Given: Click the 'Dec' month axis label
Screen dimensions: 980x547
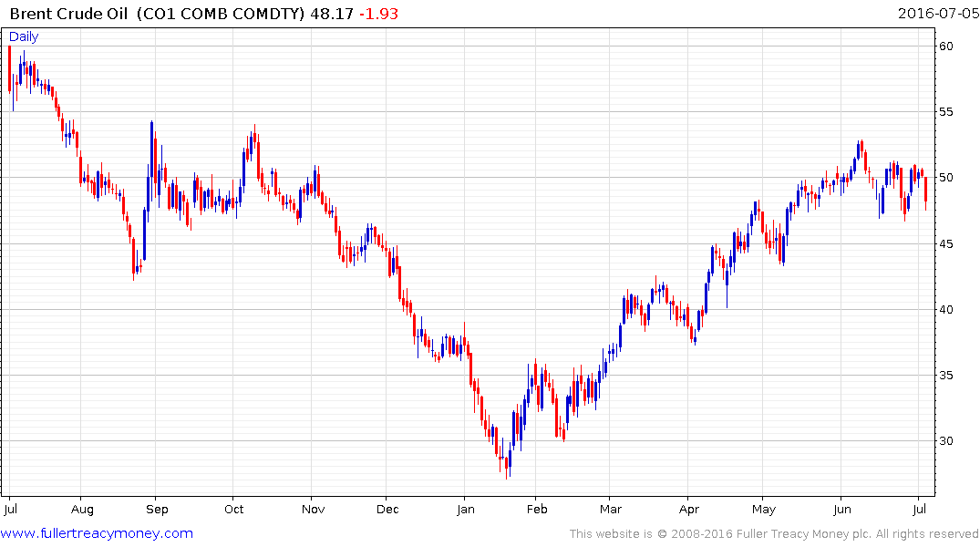Looking at the screenshot, I should tap(387, 510).
